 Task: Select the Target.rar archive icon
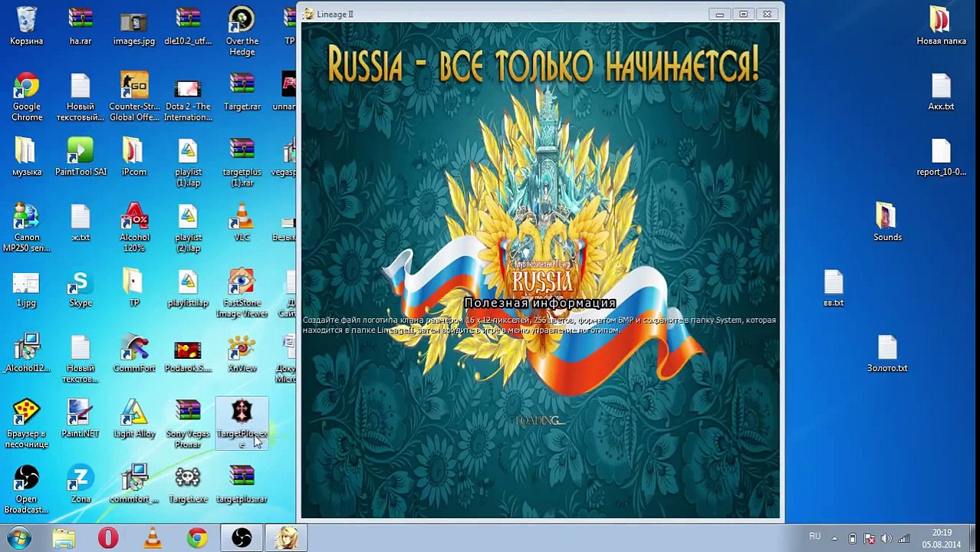[x=242, y=91]
